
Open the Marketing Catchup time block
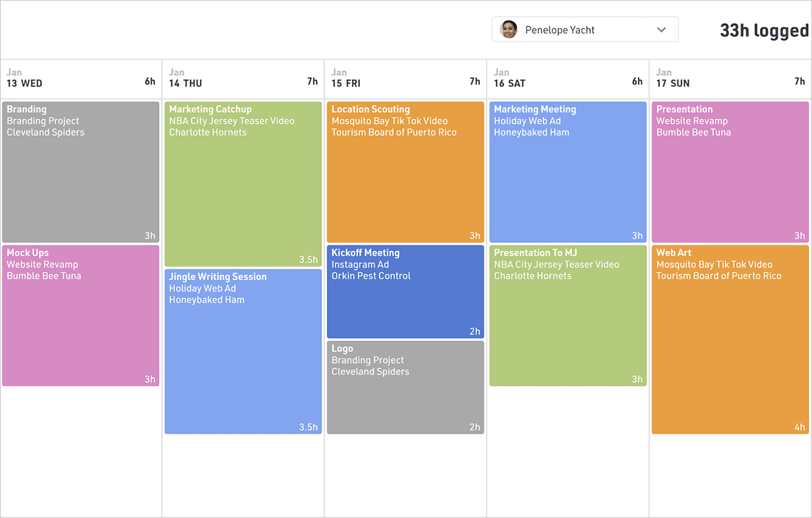(243, 184)
